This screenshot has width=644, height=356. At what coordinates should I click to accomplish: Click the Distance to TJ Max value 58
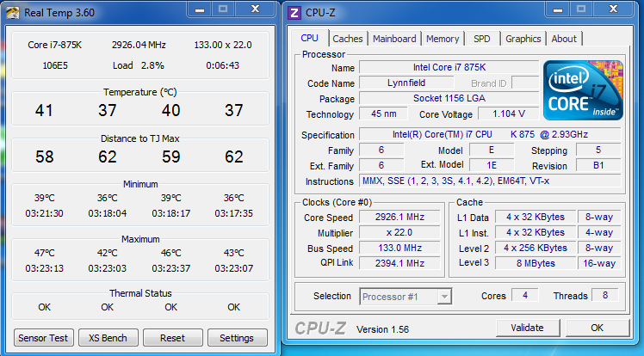[x=45, y=157]
